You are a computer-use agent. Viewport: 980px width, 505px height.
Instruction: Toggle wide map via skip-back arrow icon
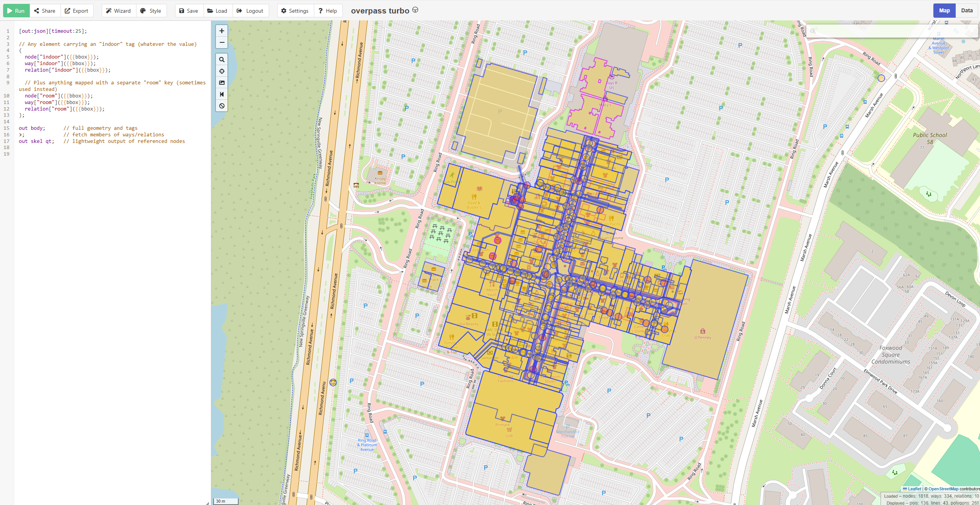pos(222,94)
